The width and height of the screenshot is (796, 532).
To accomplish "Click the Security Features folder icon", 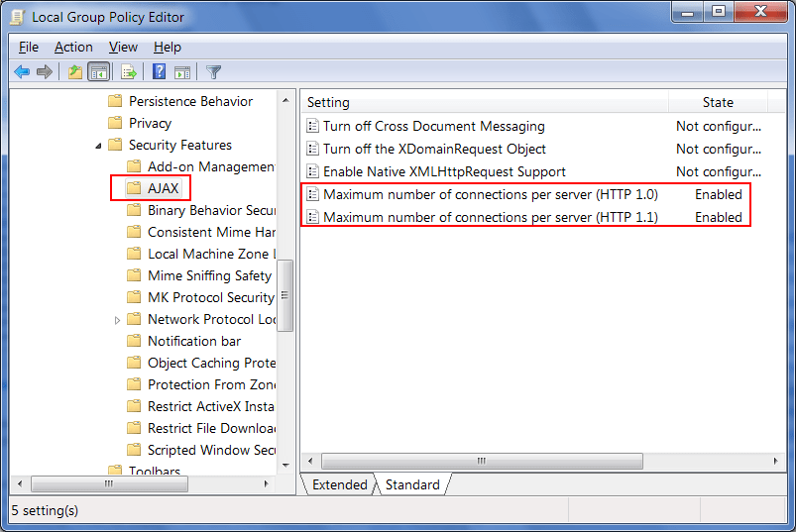I will (115, 145).
